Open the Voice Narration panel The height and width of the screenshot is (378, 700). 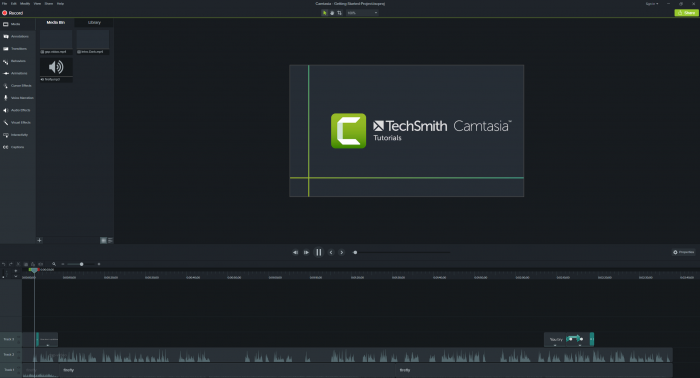(18, 98)
